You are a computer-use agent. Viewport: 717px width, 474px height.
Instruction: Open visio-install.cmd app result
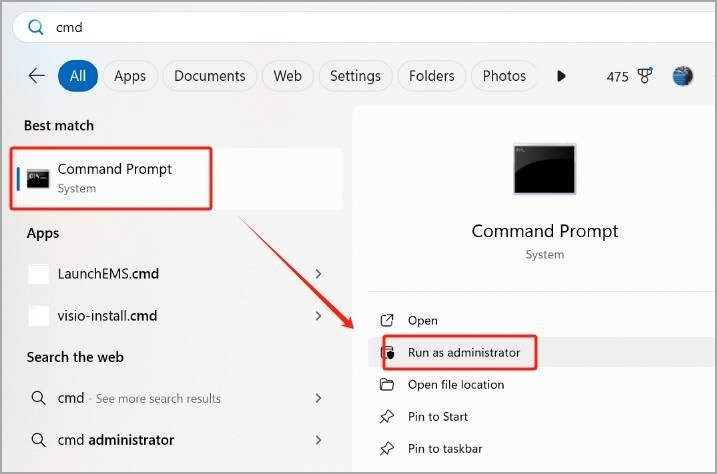[177, 316]
